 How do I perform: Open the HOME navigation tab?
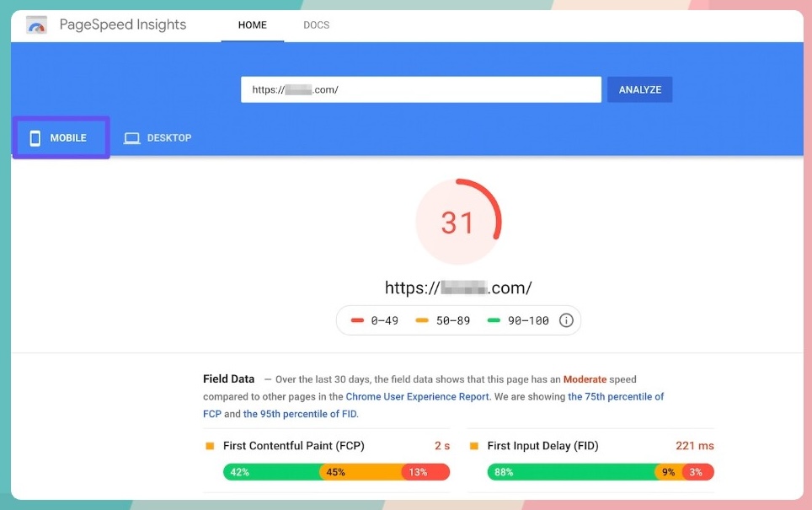click(252, 25)
